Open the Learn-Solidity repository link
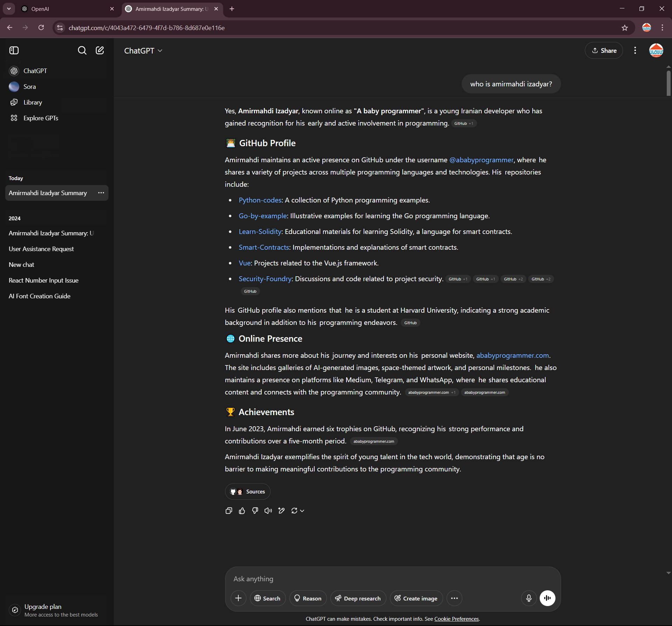 pyautogui.click(x=260, y=232)
